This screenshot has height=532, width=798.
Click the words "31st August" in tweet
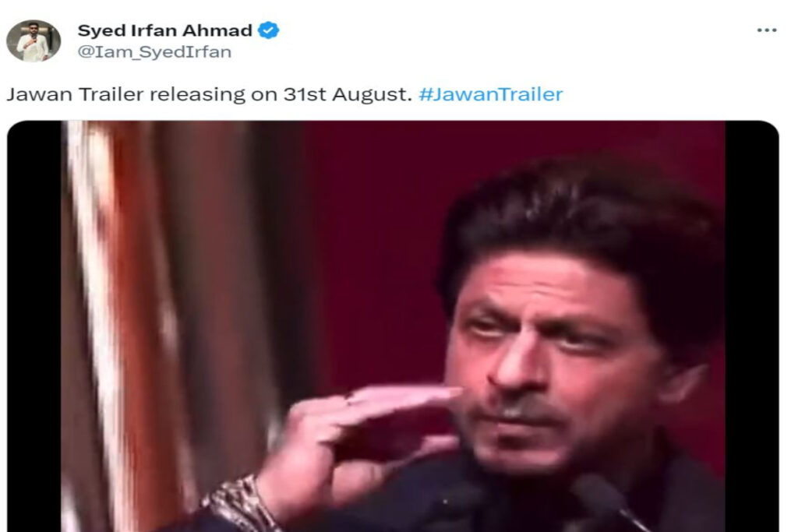(348, 94)
